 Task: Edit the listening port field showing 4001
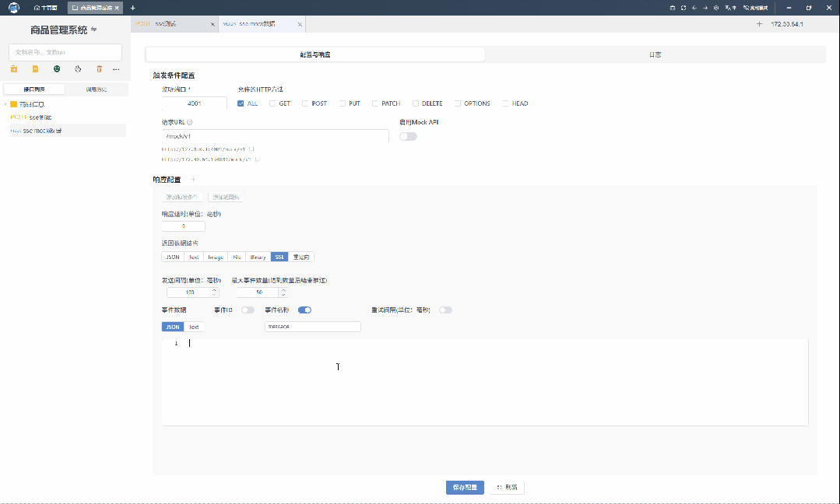194,103
